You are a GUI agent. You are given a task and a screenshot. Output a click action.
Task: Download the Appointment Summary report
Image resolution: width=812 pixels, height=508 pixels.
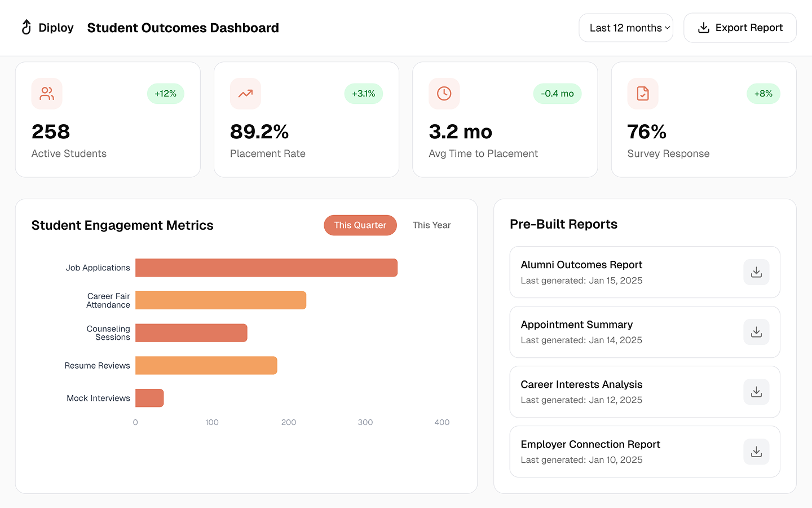(x=756, y=332)
